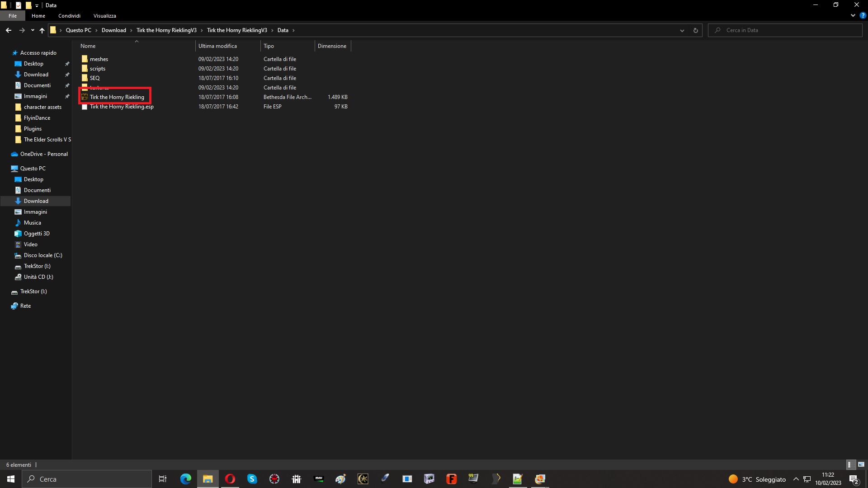Open Rete in the navigation pane

point(26,306)
